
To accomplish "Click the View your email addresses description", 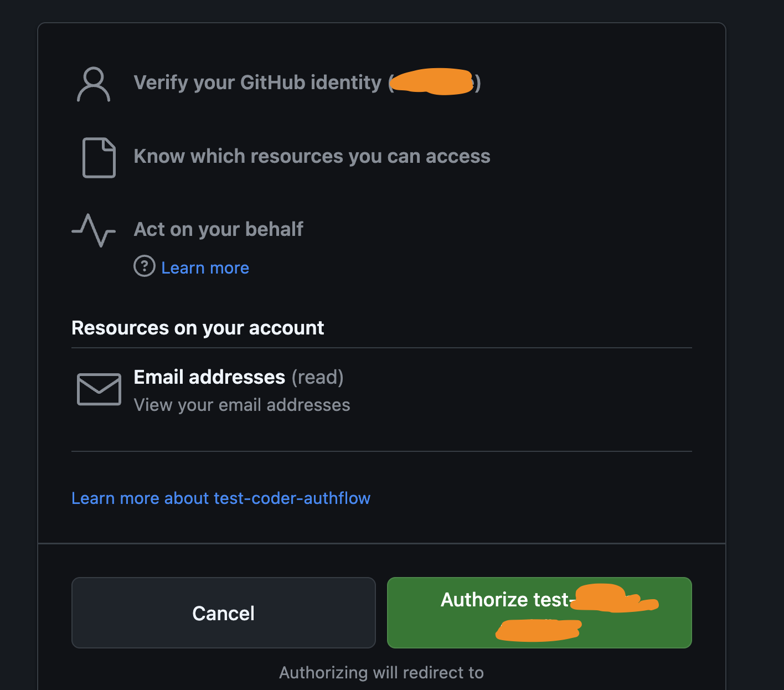I will [x=242, y=405].
